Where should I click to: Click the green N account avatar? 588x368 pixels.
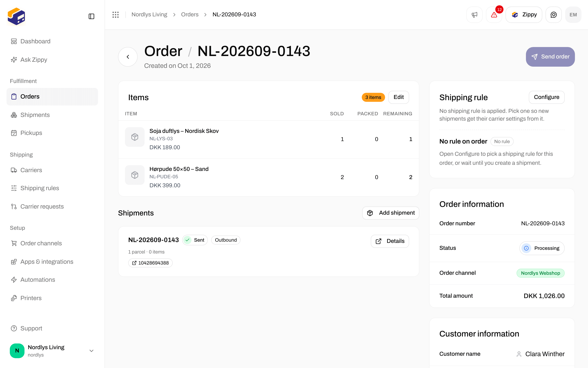[17, 351]
